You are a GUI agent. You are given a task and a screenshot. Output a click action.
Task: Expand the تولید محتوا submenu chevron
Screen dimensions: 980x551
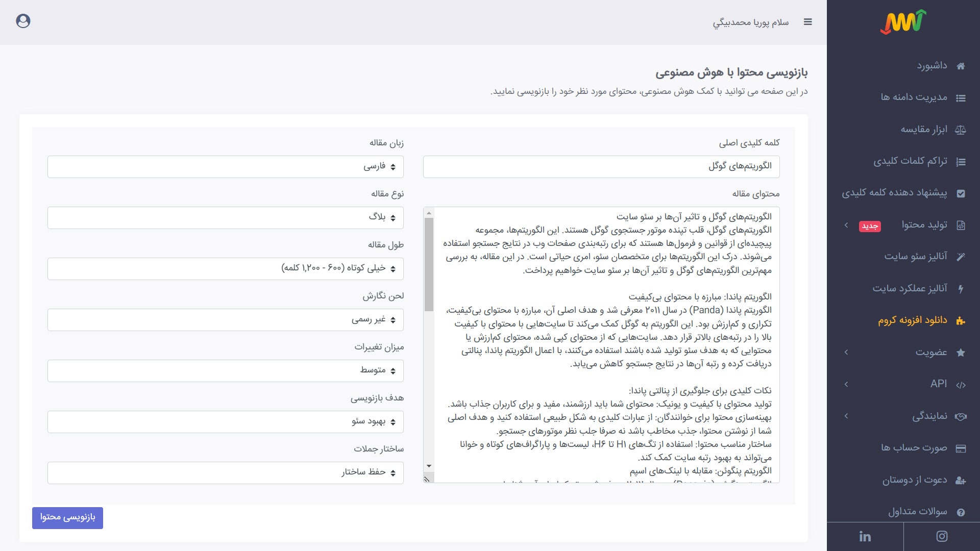pyautogui.click(x=846, y=225)
